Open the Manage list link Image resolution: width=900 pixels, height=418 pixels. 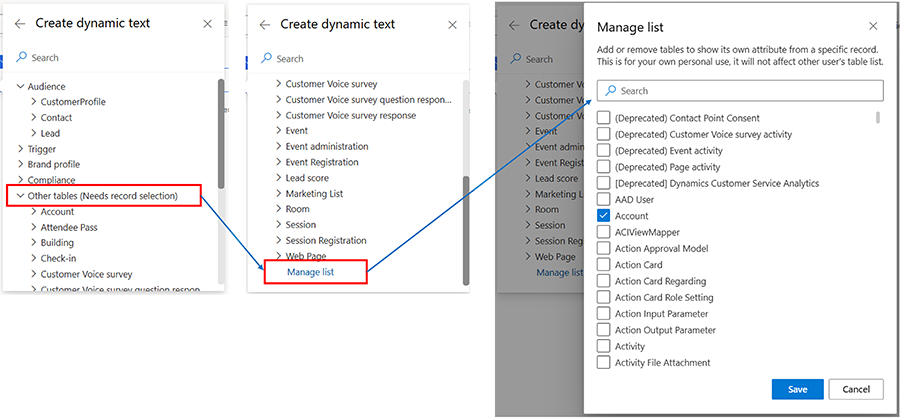coord(312,272)
